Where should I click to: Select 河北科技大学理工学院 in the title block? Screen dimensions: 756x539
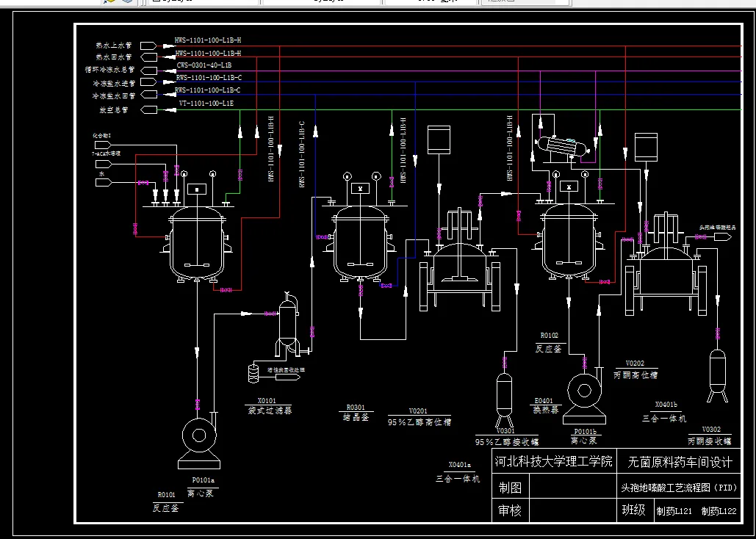[x=553, y=461]
